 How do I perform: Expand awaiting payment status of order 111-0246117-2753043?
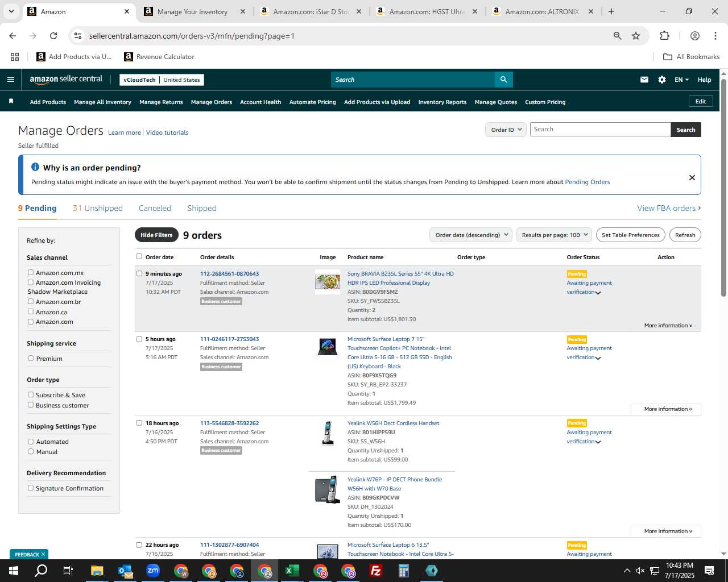[598, 358]
